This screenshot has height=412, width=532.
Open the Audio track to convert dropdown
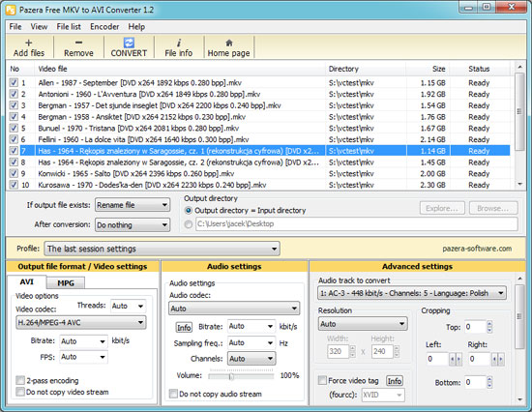point(412,293)
